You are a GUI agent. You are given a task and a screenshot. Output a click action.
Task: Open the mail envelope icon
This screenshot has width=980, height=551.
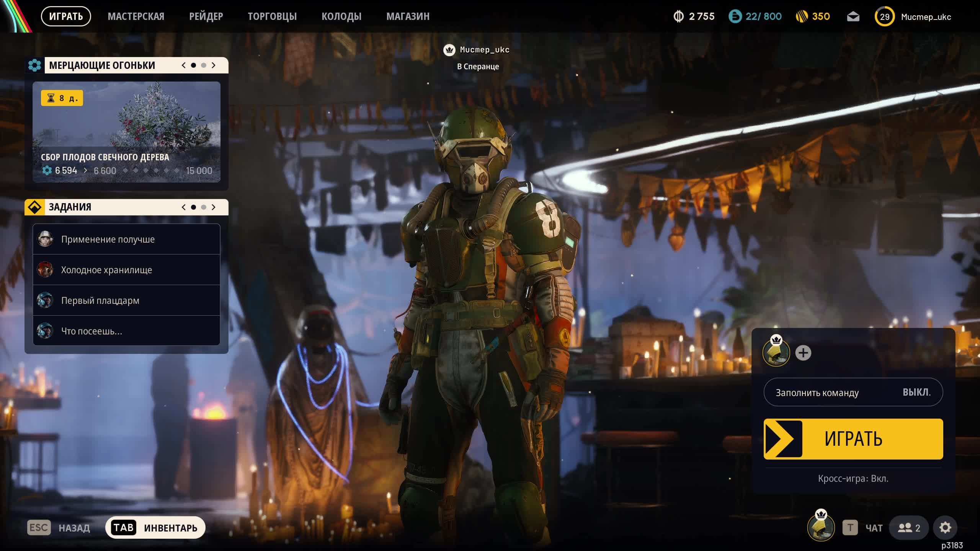pyautogui.click(x=853, y=17)
